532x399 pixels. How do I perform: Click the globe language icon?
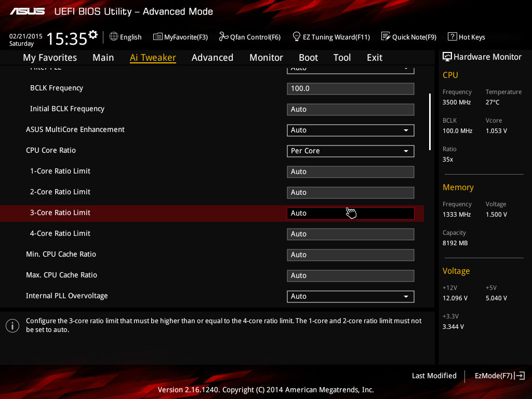(x=114, y=36)
